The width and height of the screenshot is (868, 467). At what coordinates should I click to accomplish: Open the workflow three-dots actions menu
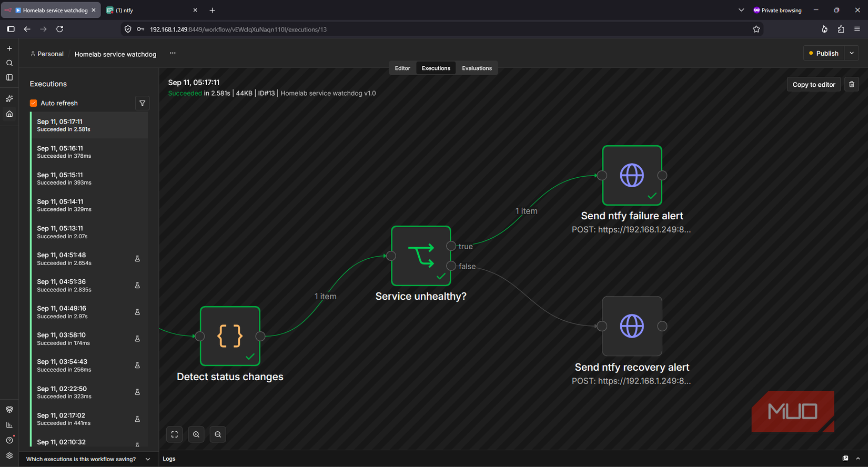173,53
